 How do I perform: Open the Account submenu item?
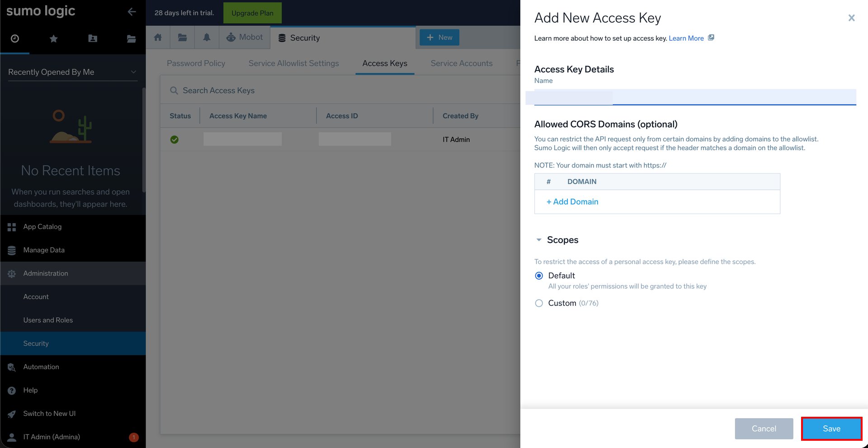pyautogui.click(x=73, y=297)
